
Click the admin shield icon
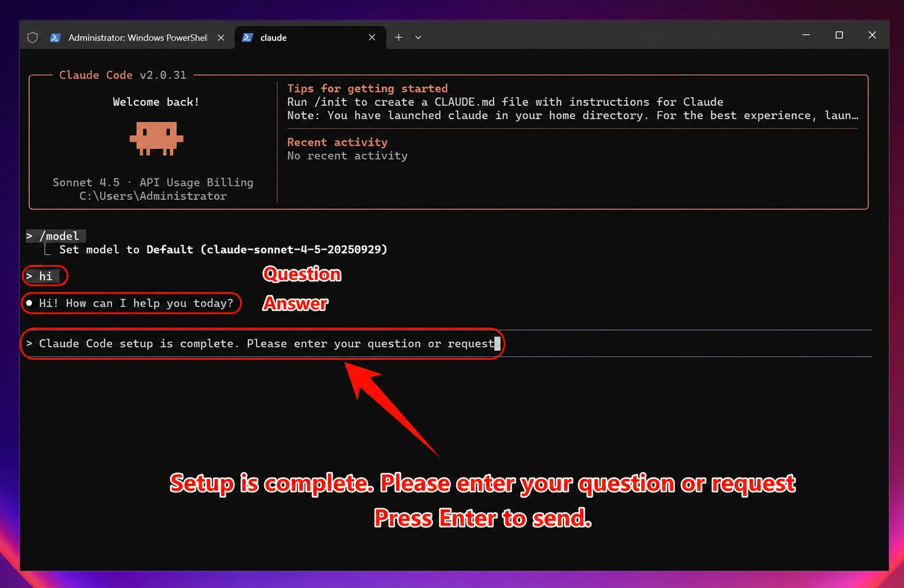click(33, 38)
